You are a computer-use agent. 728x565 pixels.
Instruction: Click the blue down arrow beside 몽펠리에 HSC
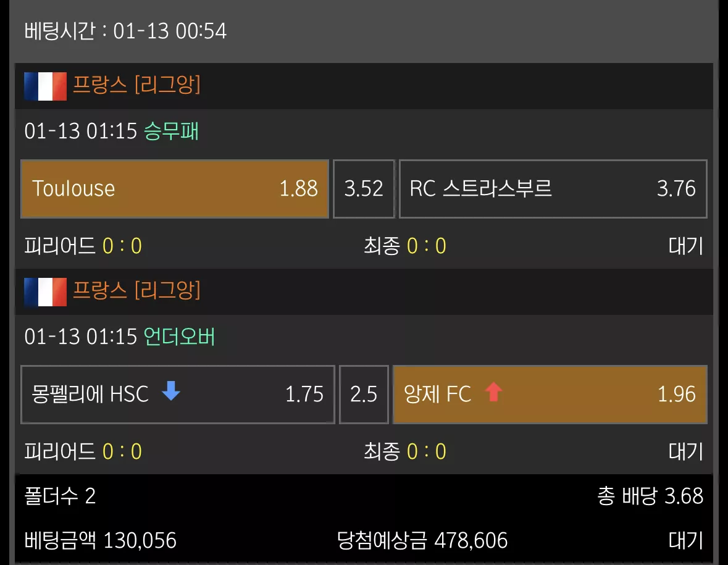click(171, 390)
